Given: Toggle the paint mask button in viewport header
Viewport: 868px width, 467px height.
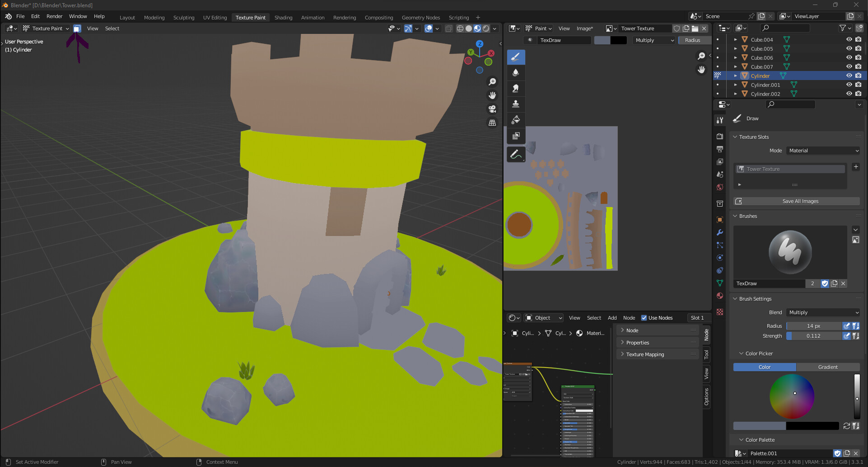Looking at the screenshot, I should point(77,28).
